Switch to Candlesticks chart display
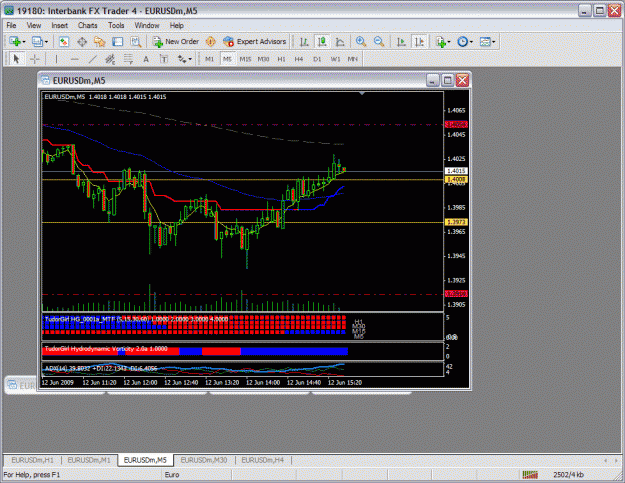Viewport: 625px width, 483px height. (322, 41)
